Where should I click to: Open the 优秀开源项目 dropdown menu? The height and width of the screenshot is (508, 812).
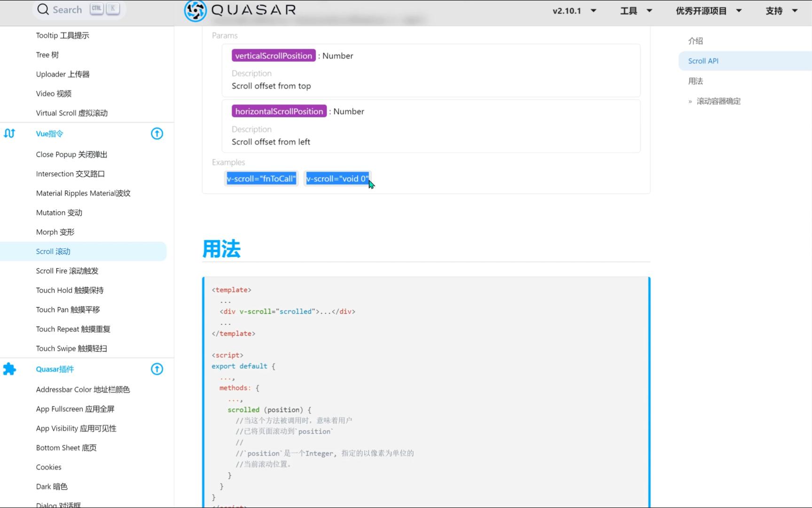(x=709, y=10)
